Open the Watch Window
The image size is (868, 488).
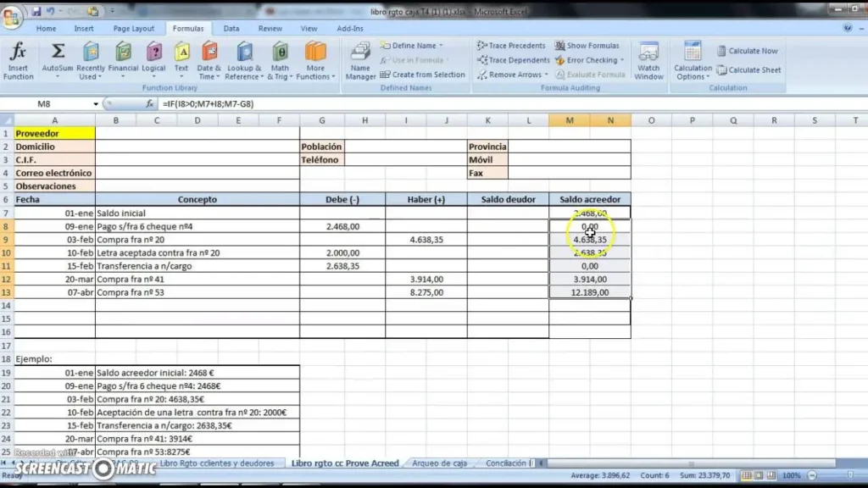[x=648, y=61]
